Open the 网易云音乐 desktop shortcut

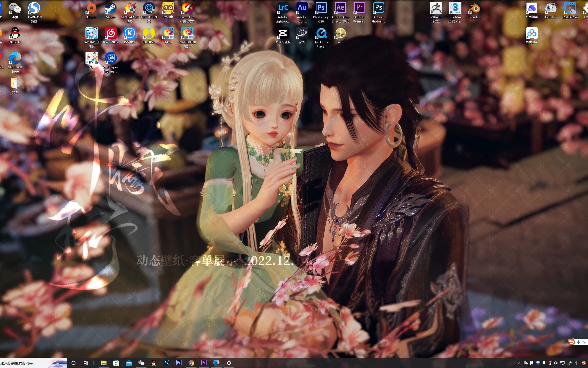[111, 36]
